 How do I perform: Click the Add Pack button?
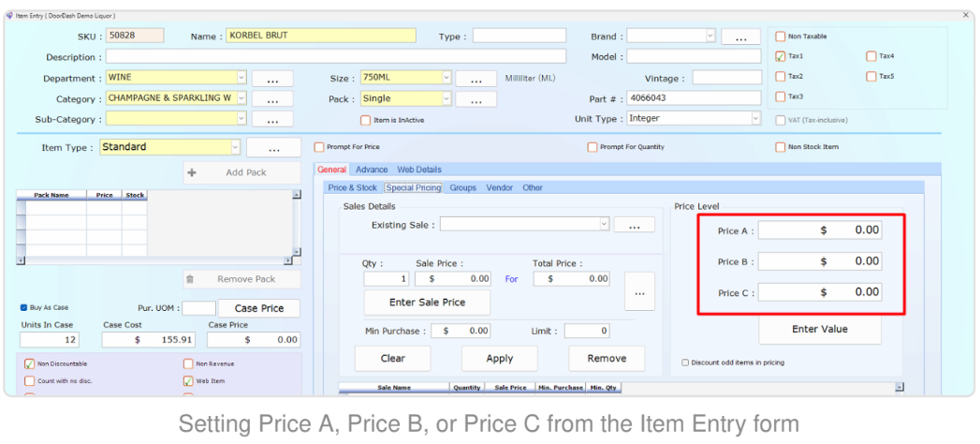pos(241,172)
